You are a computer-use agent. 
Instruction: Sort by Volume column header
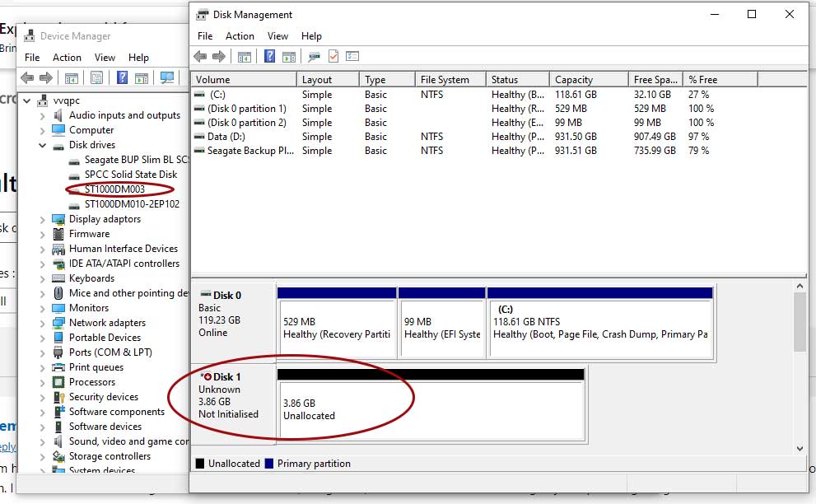(244, 80)
